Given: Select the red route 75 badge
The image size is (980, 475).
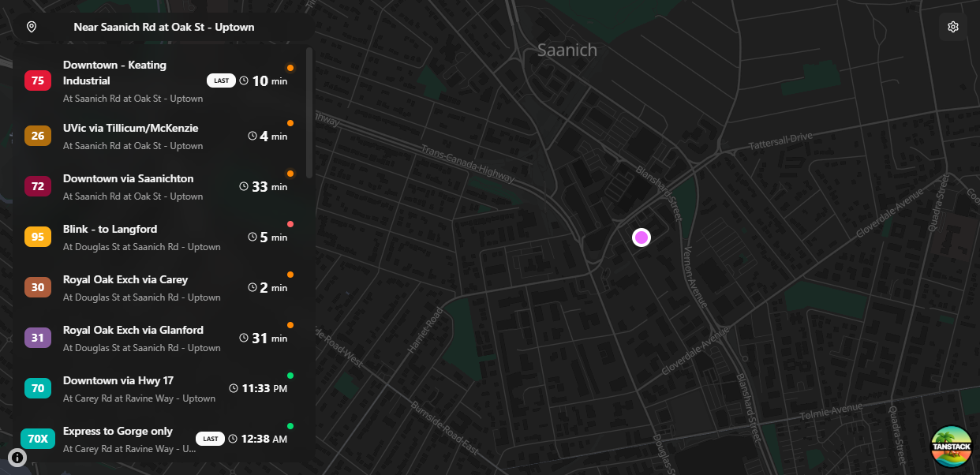Looking at the screenshot, I should click(x=38, y=80).
